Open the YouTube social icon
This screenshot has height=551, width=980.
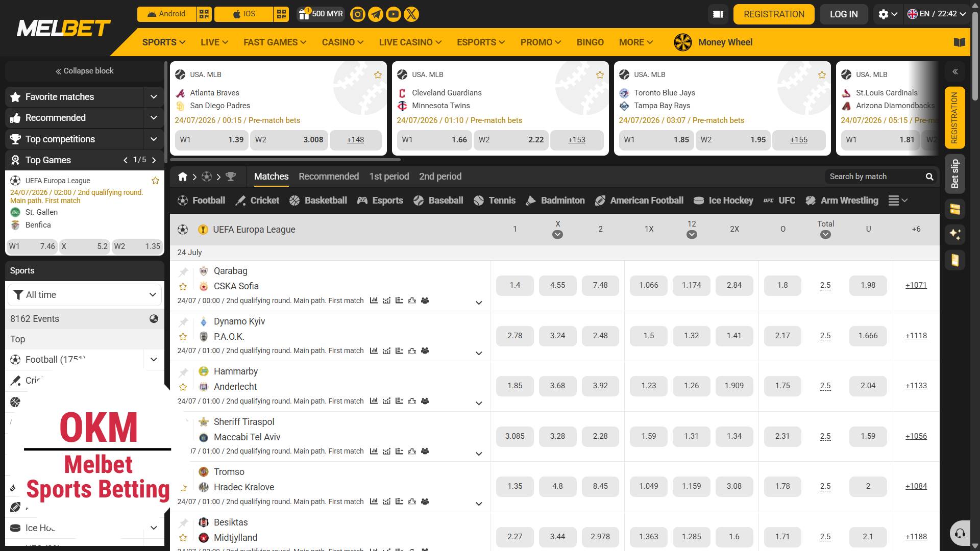pos(394,14)
